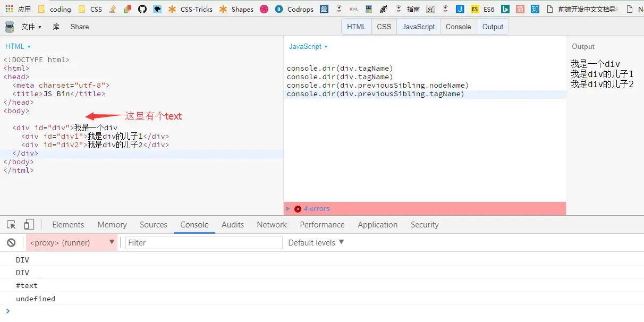Open the 文件 dropdown menu
This screenshot has height=322, width=644.
31,27
